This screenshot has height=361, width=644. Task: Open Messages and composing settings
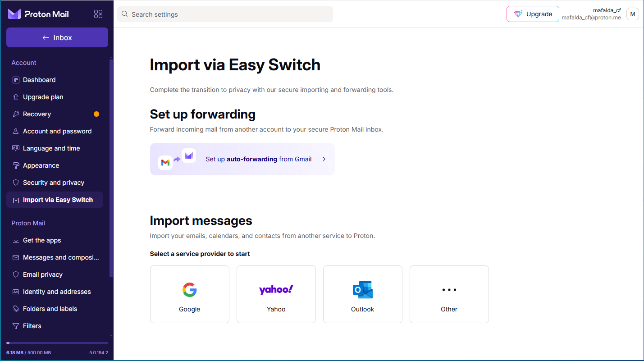(x=55, y=257)
